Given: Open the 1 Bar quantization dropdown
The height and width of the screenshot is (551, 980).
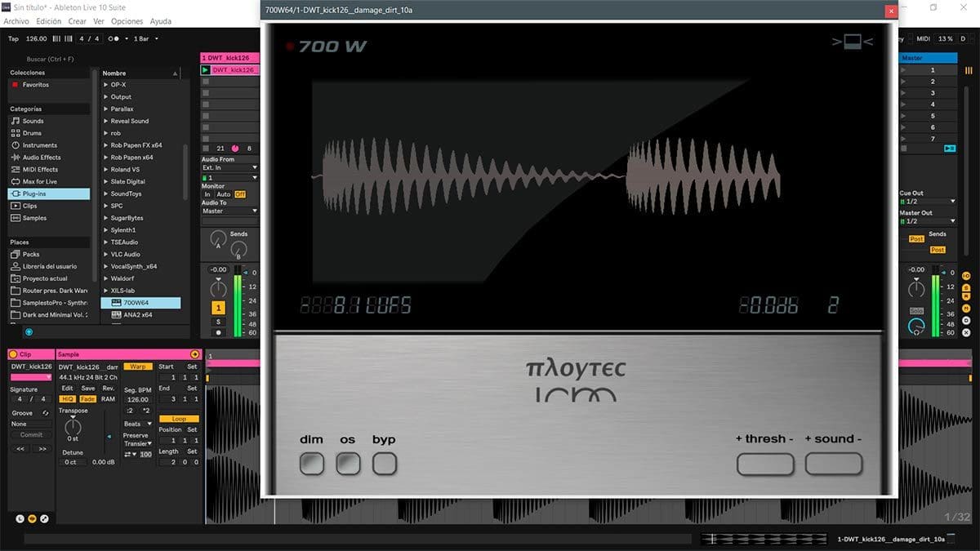Looking at the screenshot, I should click(146, 38).
